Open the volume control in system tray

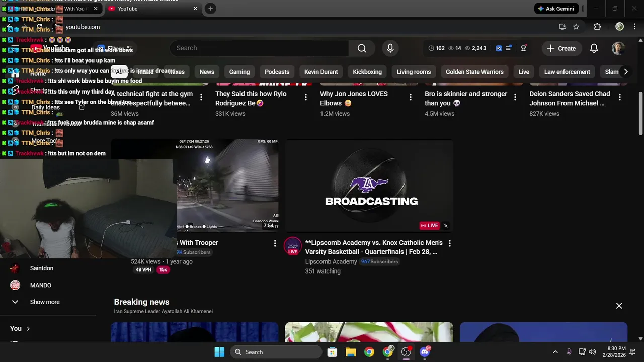pos(592,352)
